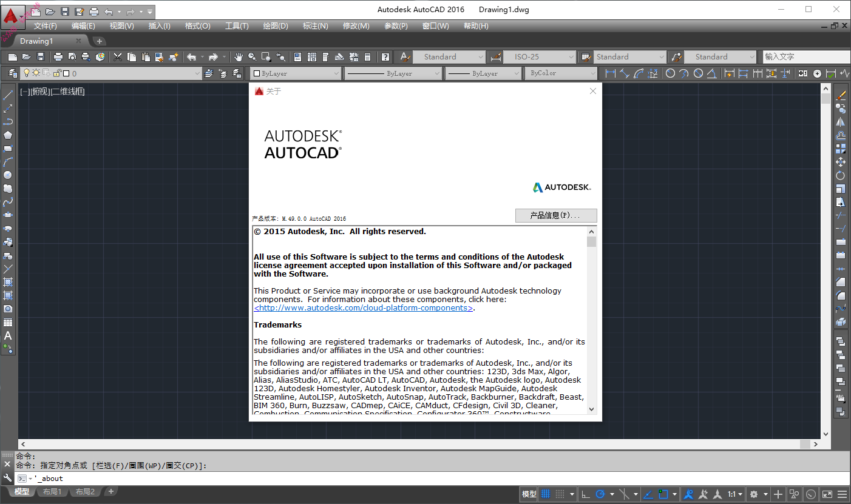
Task: Select the Drawing1 file tab
Action: [x=37, y=41]
